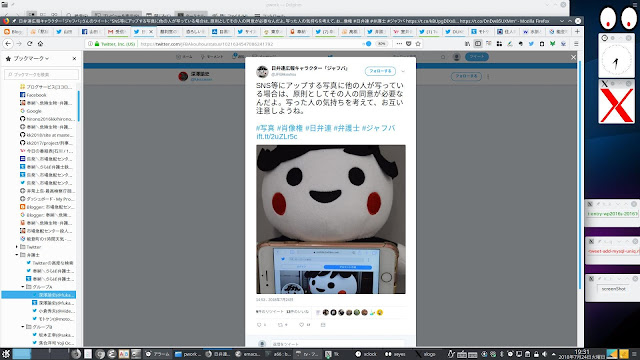Select the highlighted 深澤諭史 bookmark row
This screenshot has width=640, height=360.
(38, 295)
